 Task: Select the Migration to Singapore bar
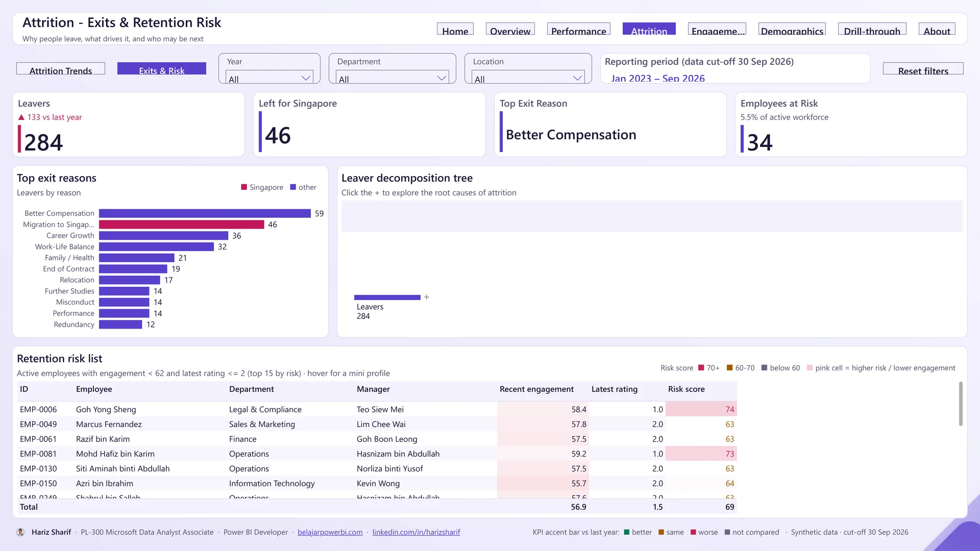[182, 224]
